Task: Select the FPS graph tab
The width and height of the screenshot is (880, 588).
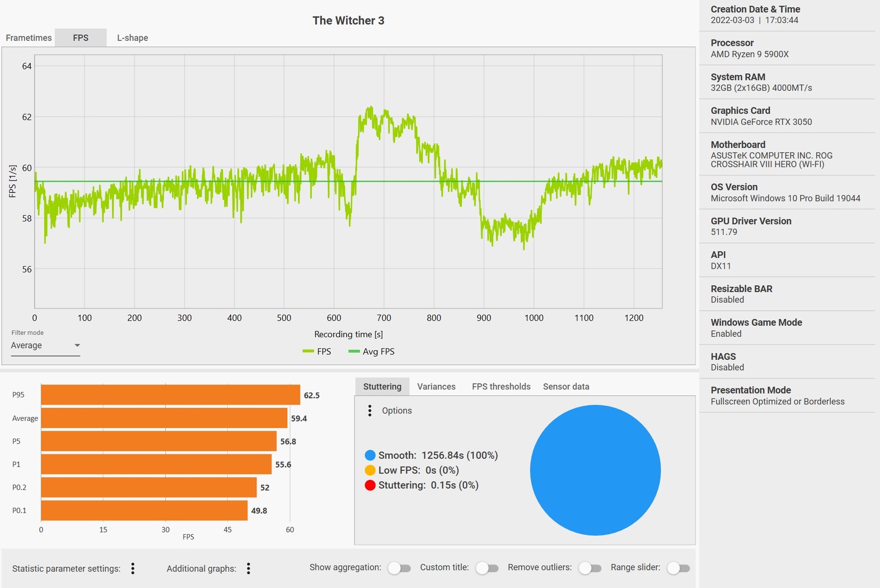Action: pyautogui.click(x=81, y=38)
